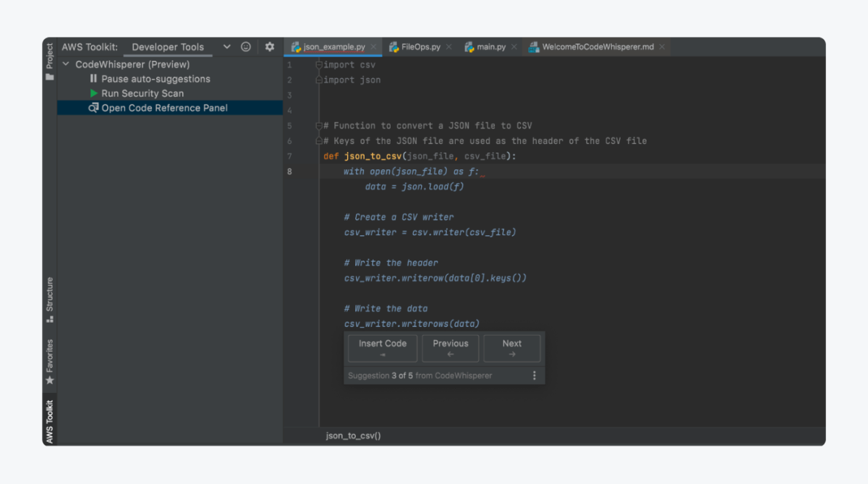This screenshot has width=868, height=484.
Task: Close the json_example.py tab
Action: [x=373, y=47]
